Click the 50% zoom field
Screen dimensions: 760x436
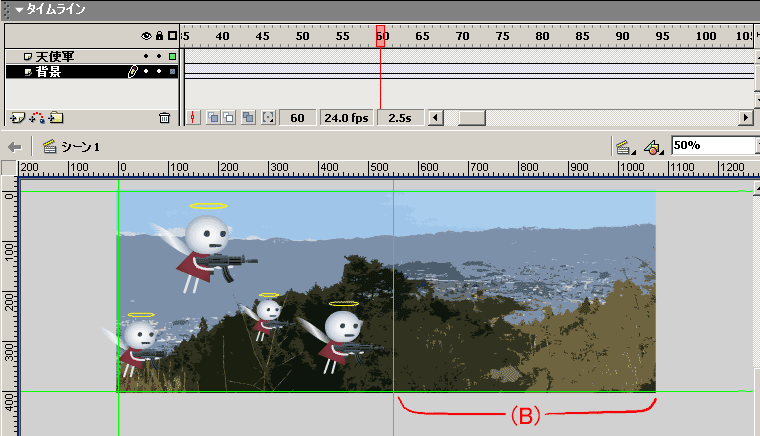714,145
